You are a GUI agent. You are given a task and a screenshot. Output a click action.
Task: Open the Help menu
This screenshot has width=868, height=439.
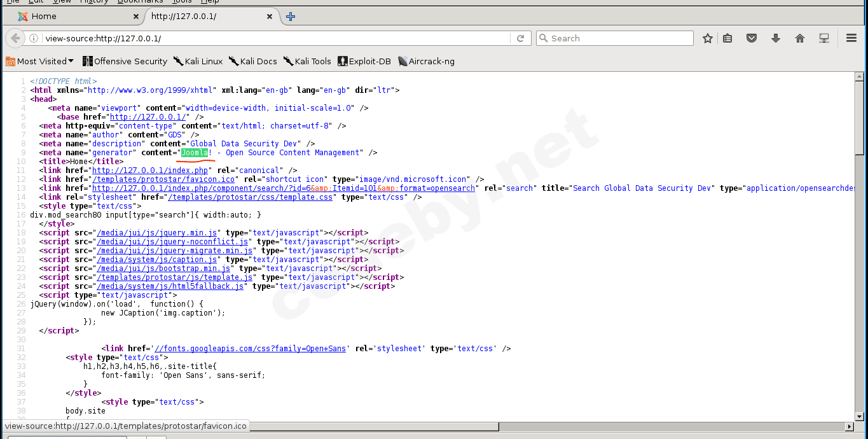coord(210,2)
